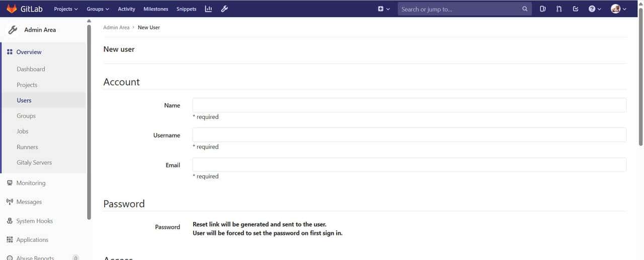Screen dimensions: 644x260
Task: Open the to-do list check icon
Action: pos(576,9)
